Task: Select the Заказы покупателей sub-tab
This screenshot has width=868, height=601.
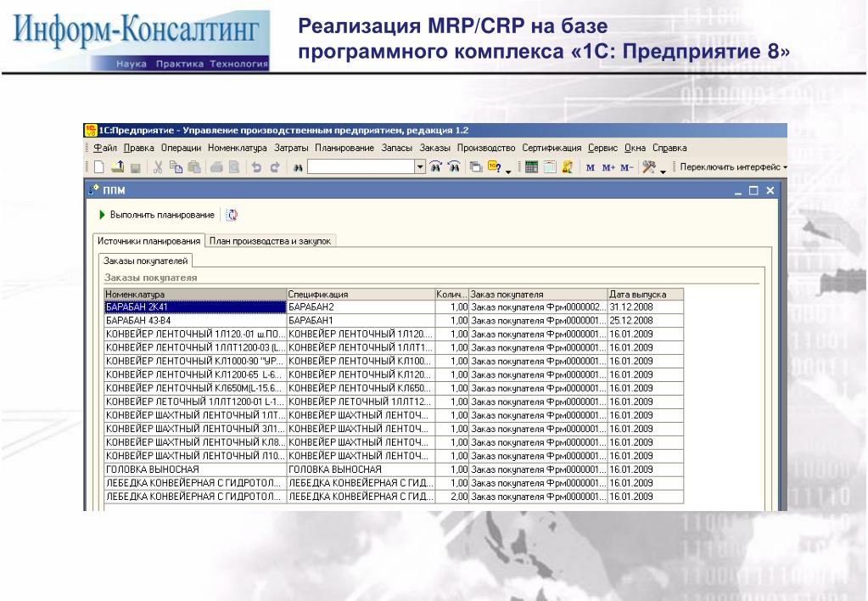Action: (146, 261)
